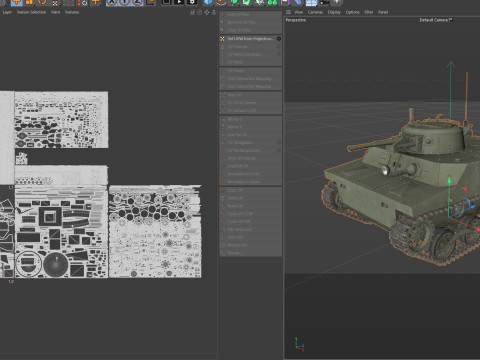Apply Fit Canvas to UV

pyautogui.click(x=250, y=110)
